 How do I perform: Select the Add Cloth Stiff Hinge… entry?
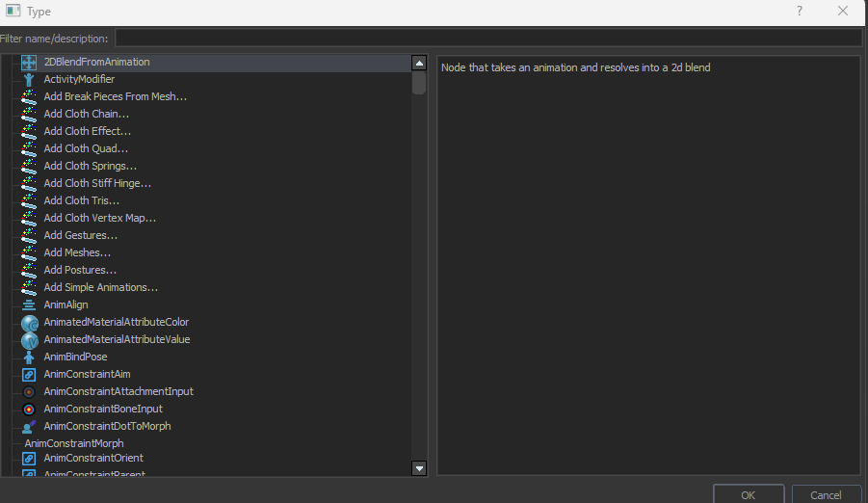(97, 183)
